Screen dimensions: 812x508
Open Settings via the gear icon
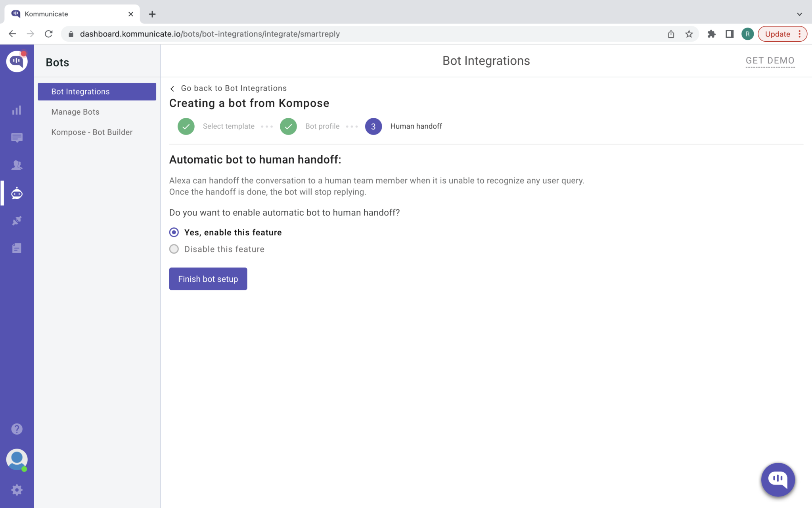tap(17, 490)
